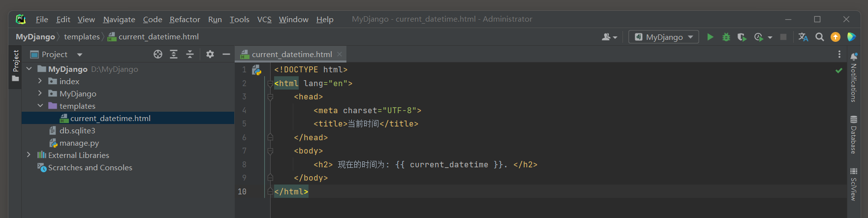Close the current_datetime.html tab
The image size is (868, 218).
click(340, 54)
